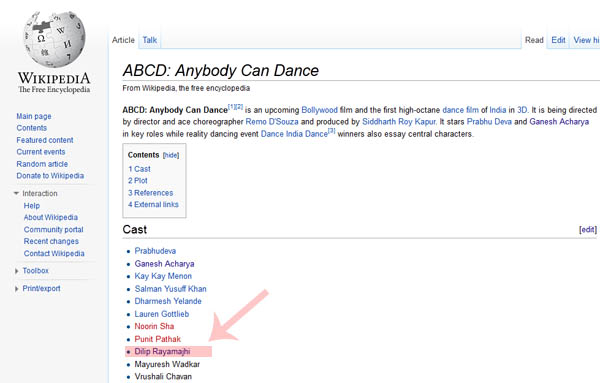Jump to 4 External links in contents
Viewport: 600px width, 383px height.
click(153, 205)
